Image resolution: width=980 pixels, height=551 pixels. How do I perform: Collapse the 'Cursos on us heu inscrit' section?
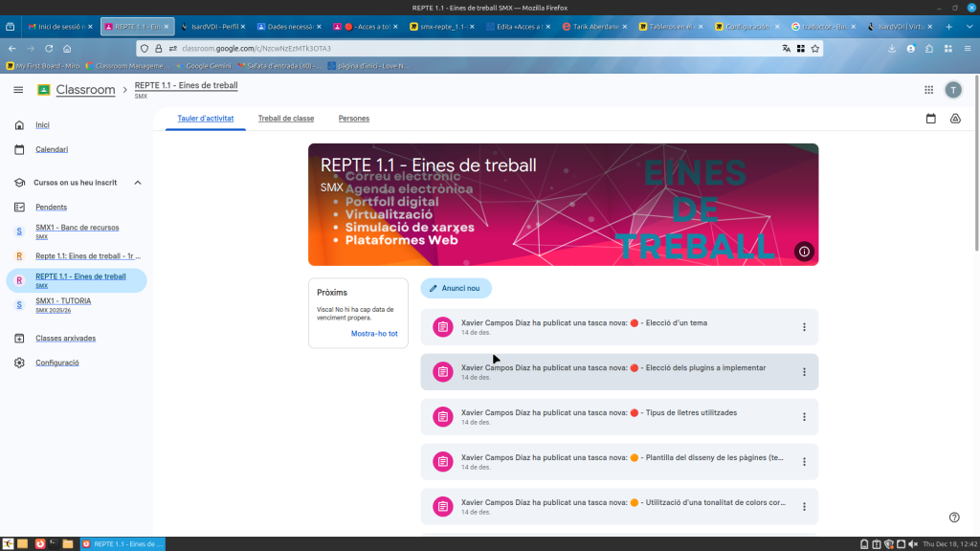click(x=137, y=183)
